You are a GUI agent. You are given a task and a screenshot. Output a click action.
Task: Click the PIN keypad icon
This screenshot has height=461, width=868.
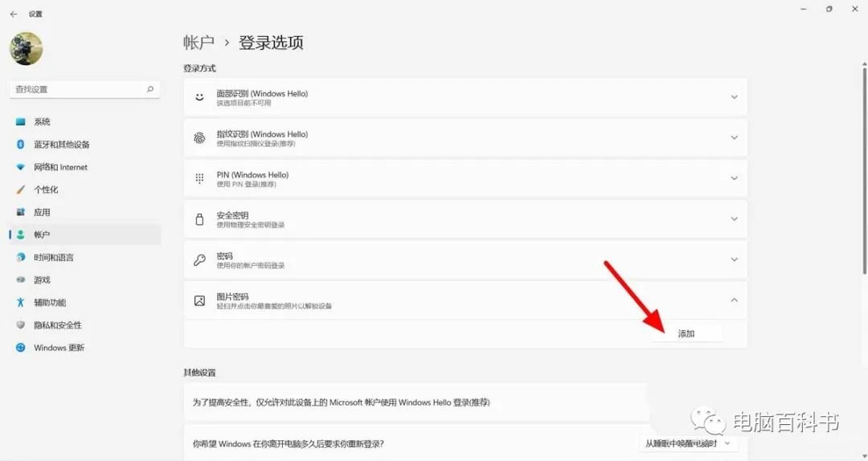(199, 178)
